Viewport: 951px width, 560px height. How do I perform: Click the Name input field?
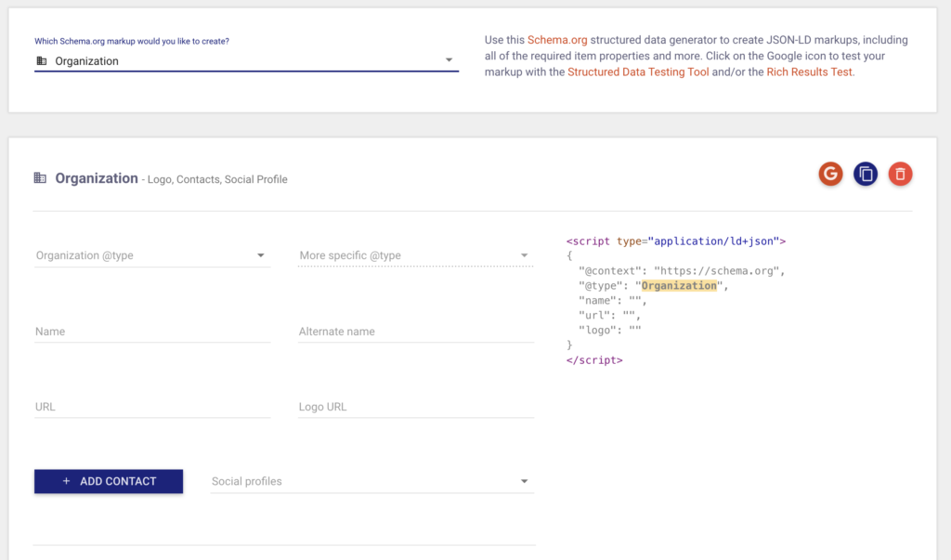[x=152, y=332]
